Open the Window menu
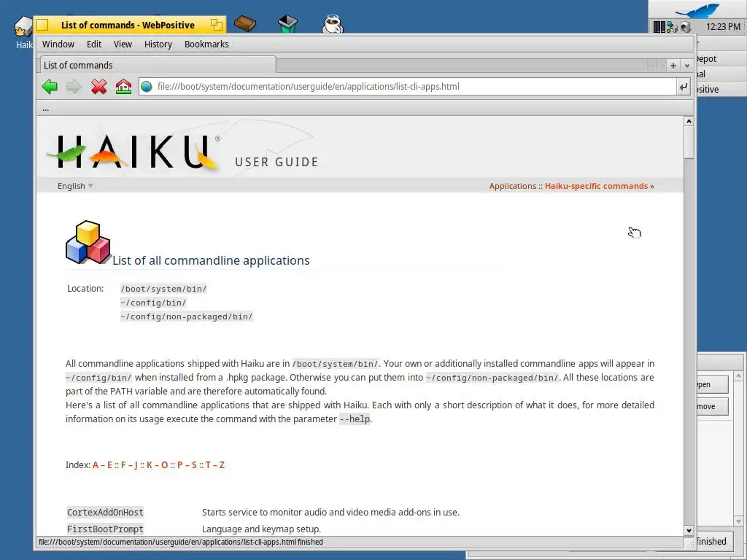The image size is (747, 560). point(58,44)
